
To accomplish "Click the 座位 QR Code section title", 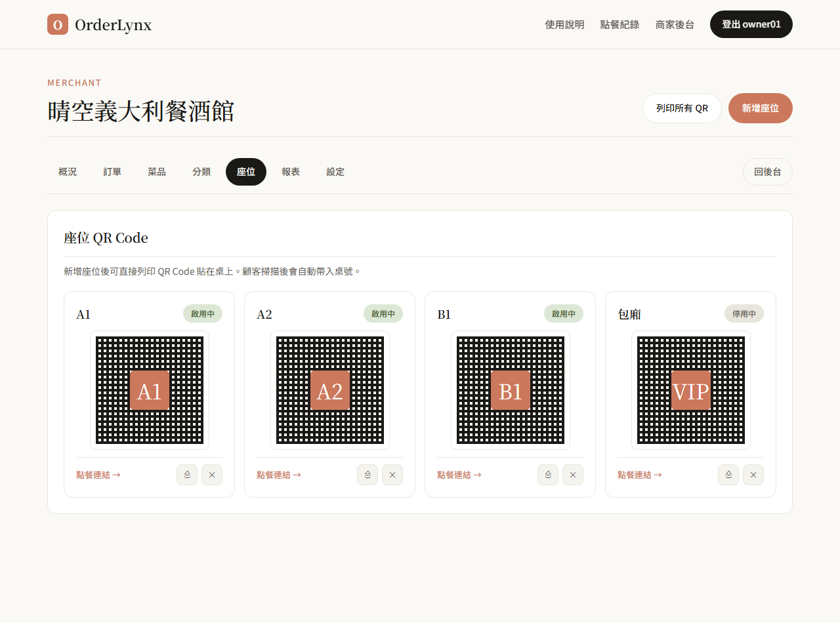I will (x=106, y=238).
